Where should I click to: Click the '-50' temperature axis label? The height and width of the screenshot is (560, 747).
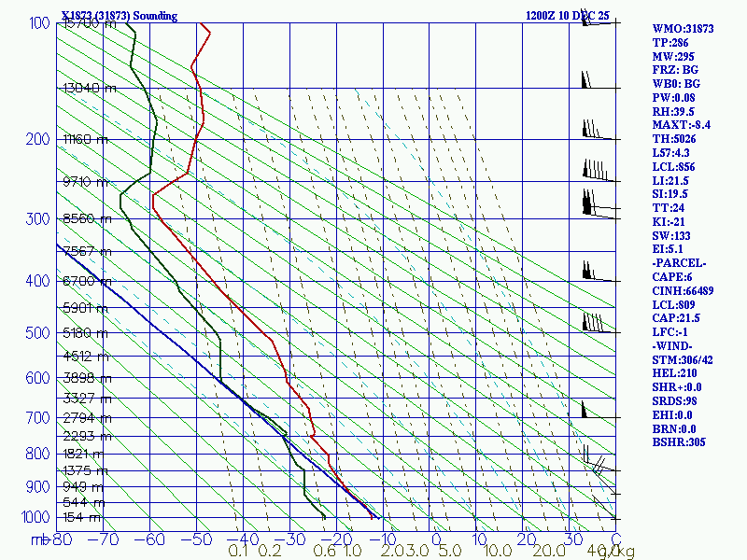tap(196, 539)
